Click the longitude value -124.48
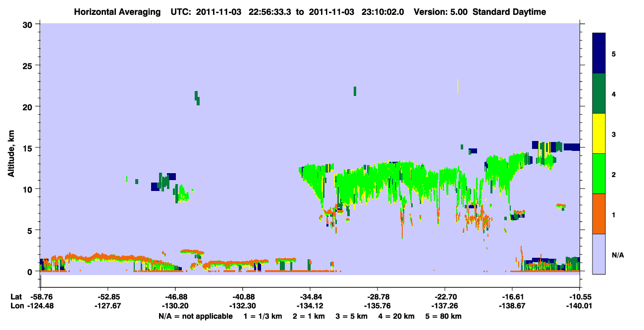 coord(41,306)
